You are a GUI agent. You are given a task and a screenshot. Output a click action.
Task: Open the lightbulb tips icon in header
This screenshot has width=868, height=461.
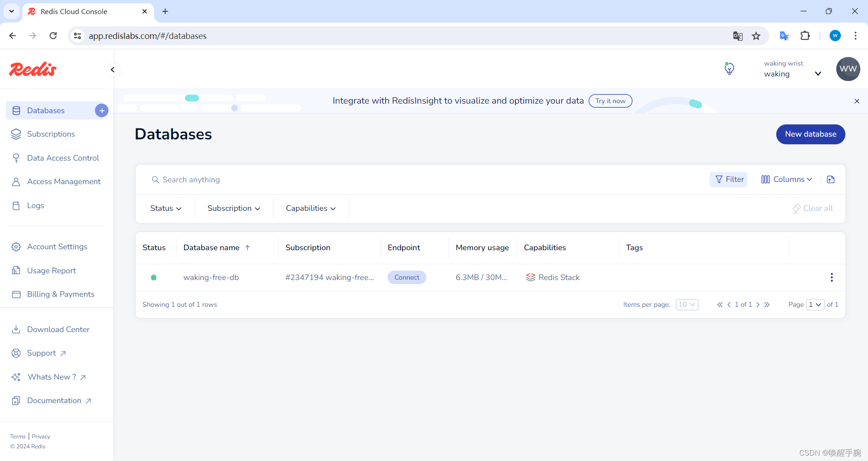(x=729, y=69)
